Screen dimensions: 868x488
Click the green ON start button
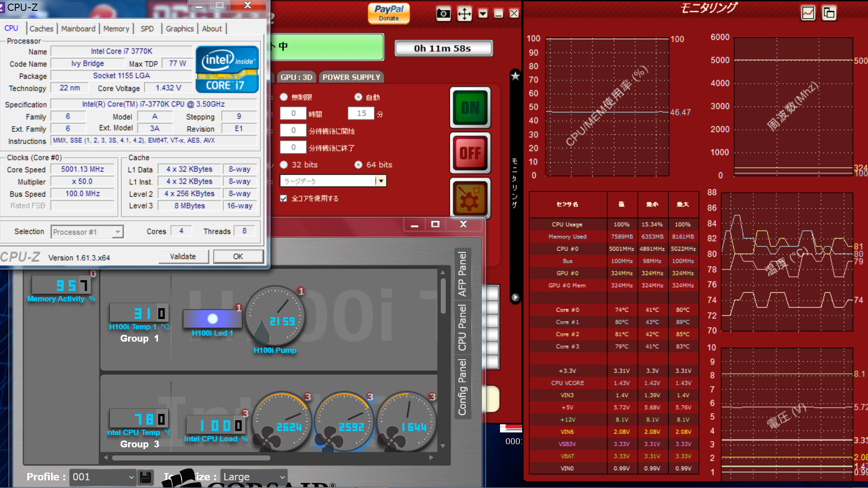click(x=470, y=108)
